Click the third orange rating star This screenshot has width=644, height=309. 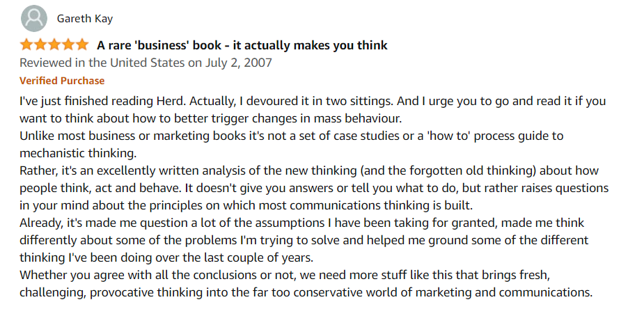(x=54, y=45)
